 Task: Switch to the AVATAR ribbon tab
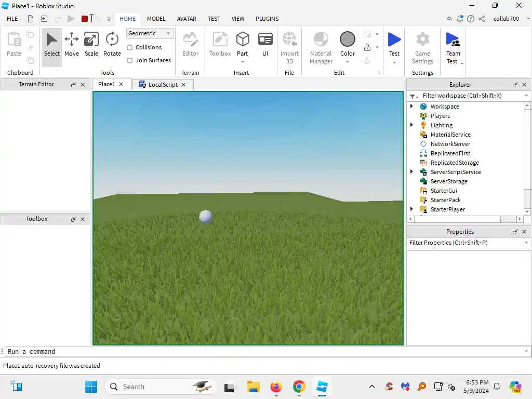tap(187, 19)
